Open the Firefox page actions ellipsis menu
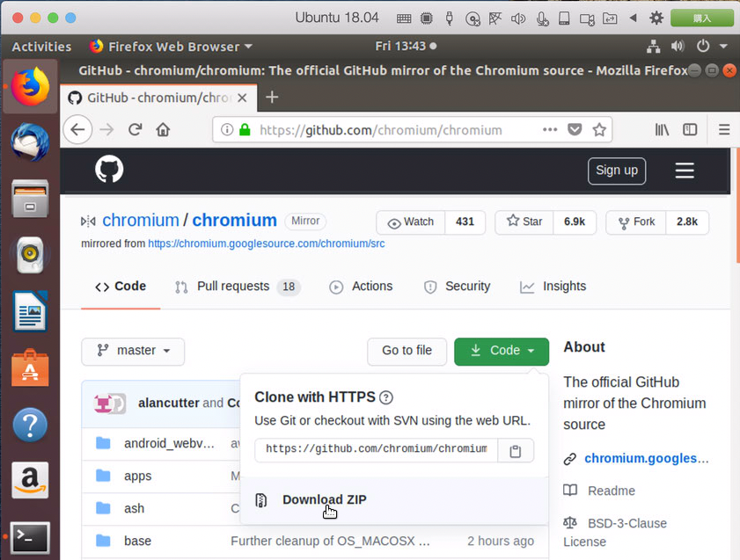Viewport: 740px width, 560px height. click(550, 129)
